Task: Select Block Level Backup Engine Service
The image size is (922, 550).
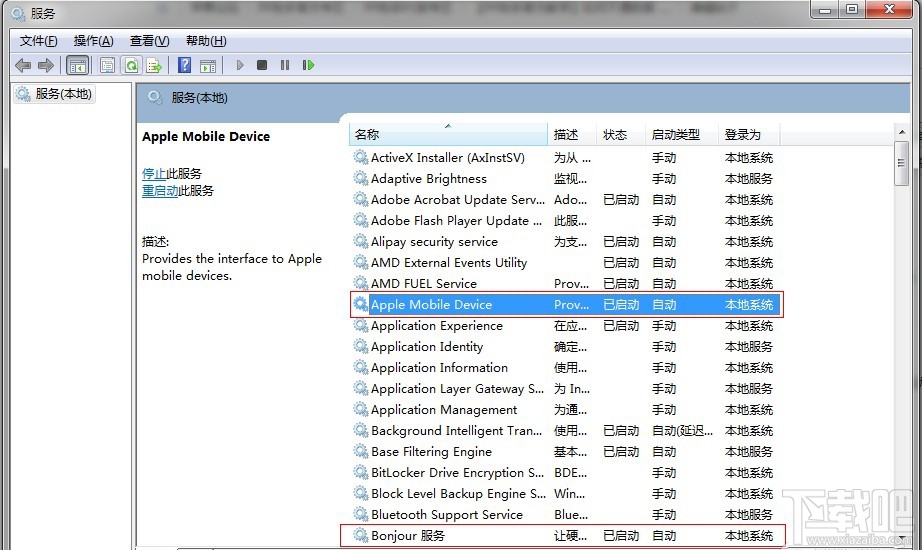Action: coord(566,494)
